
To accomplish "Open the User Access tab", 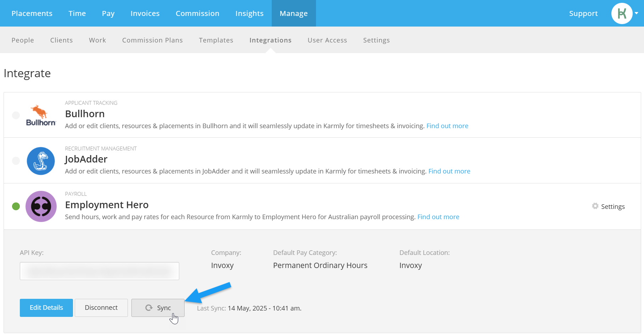I will 327,40.
